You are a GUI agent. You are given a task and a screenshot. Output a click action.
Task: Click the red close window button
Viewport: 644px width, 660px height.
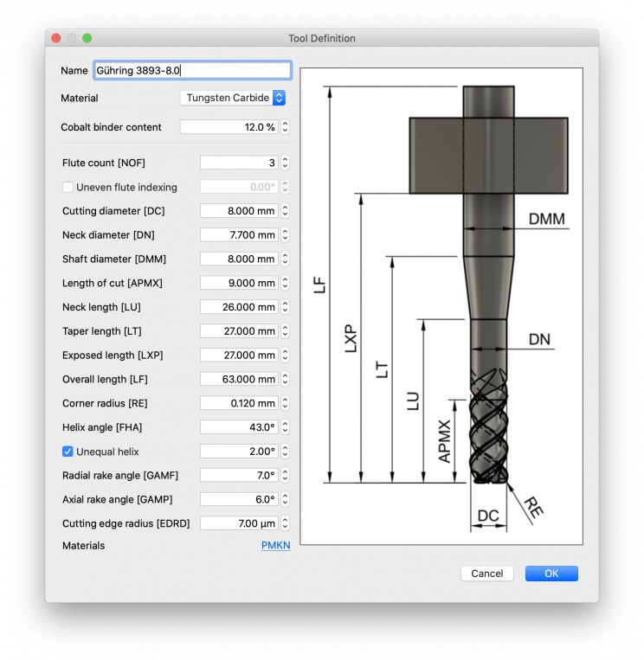pyautogui.click(x=56, y=39)
